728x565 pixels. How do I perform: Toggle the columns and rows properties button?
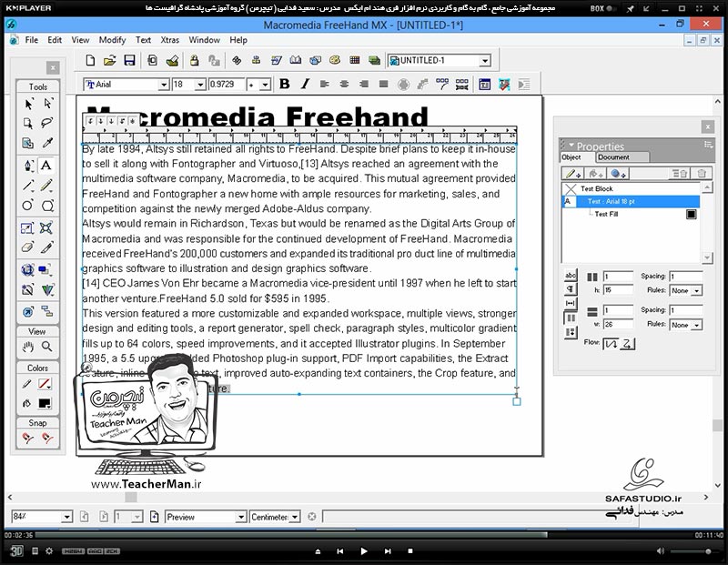coord(571,318)
